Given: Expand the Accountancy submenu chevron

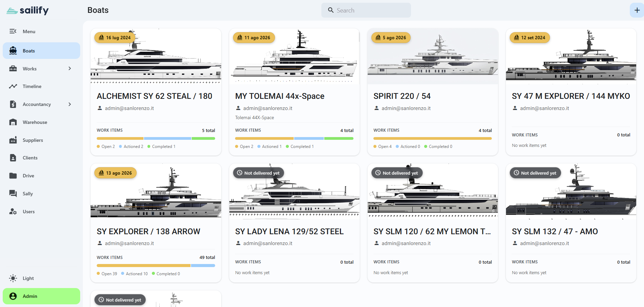Looking at the screenshot, I should coord(70,104).
